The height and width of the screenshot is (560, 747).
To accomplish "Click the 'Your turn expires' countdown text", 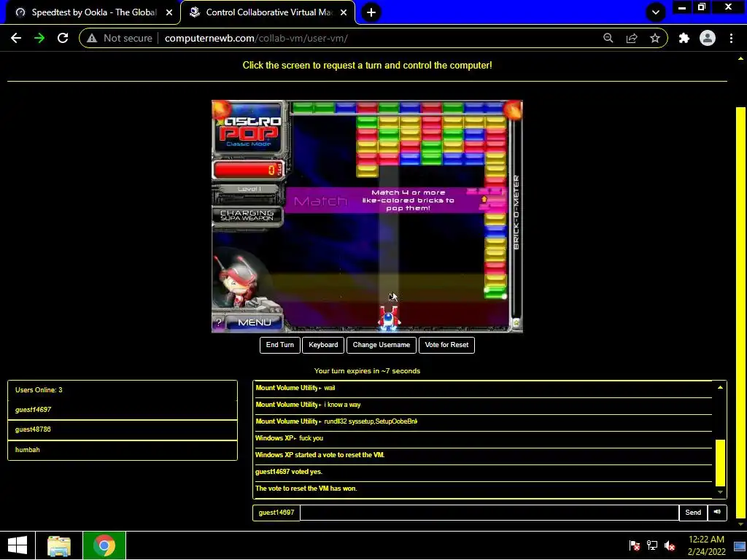I will tap(367, 371).
